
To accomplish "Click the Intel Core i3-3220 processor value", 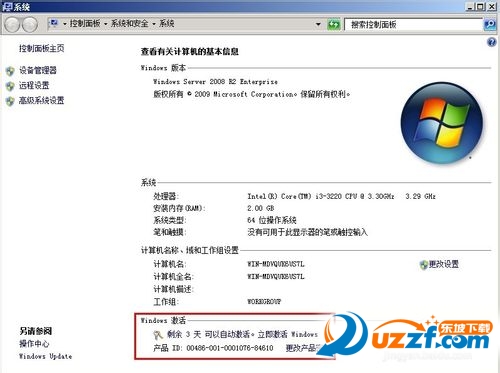I will point(341,196).
